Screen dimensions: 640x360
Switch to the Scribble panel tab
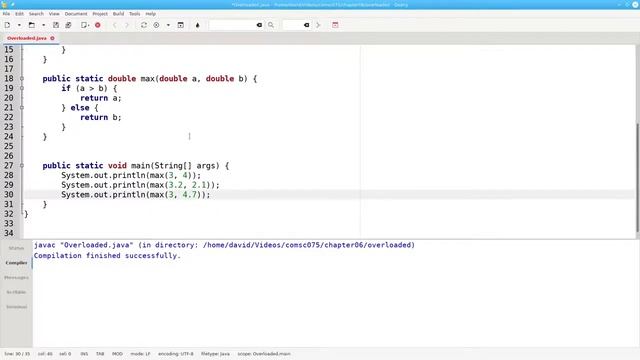pyautogui.click(x=16, y=292)
